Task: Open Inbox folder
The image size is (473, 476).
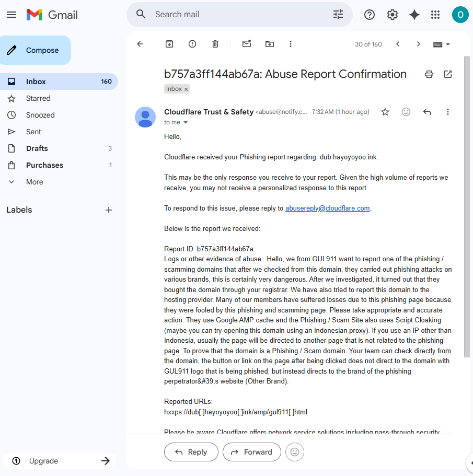Action: click(59, 82)
